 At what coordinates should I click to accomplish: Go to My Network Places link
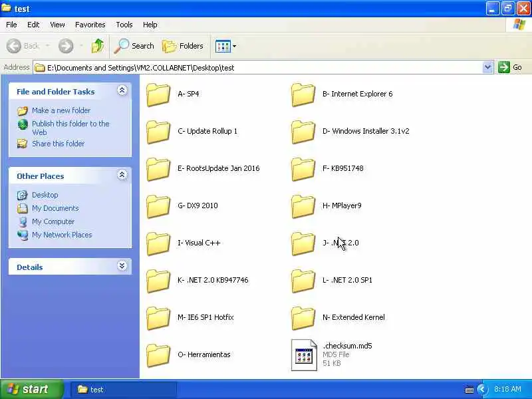62,235
